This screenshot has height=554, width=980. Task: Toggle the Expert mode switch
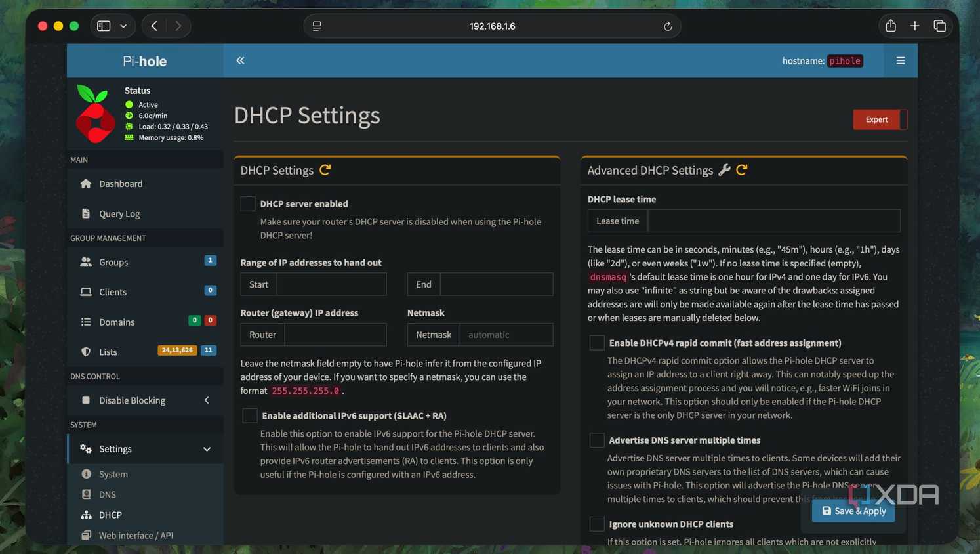click(x=880, y=119)
